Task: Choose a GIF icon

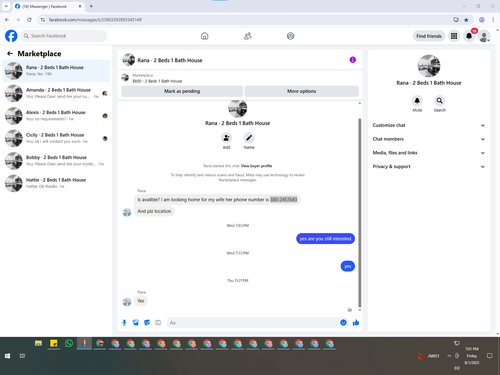Action: point(158,322)
